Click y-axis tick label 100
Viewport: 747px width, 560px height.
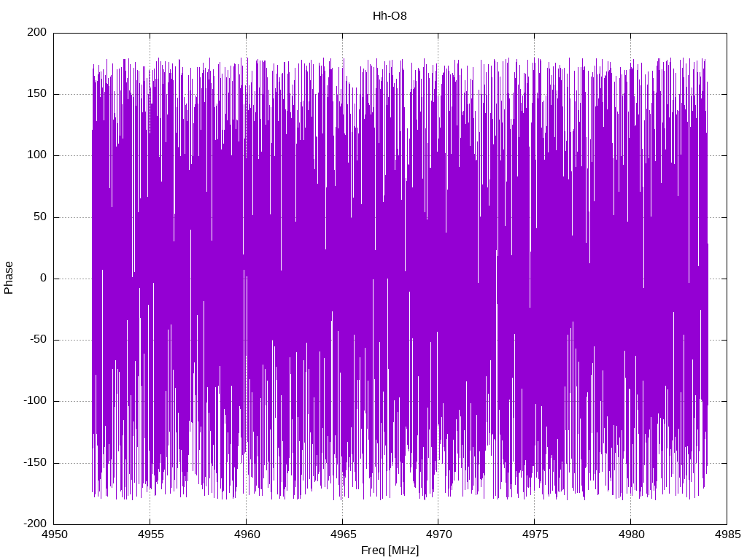pos(38,155)
